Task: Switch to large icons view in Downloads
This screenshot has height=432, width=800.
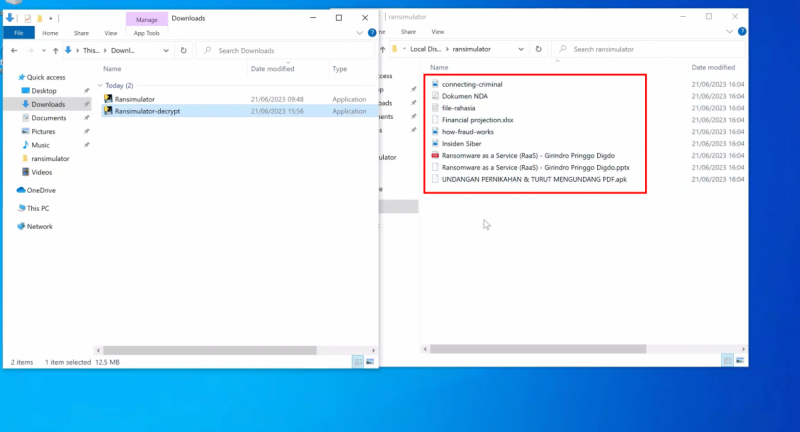Action: click(371, 361)
